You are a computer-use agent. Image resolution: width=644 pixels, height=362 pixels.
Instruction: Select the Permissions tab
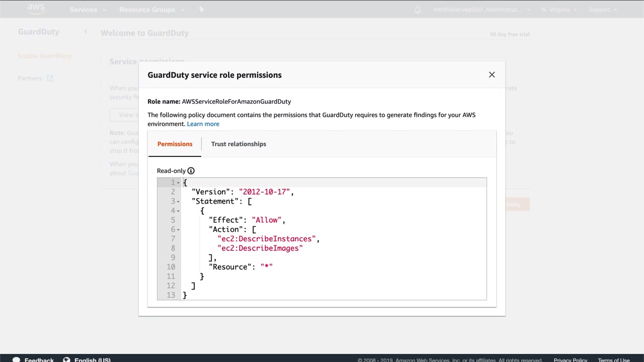coord(175,144)
